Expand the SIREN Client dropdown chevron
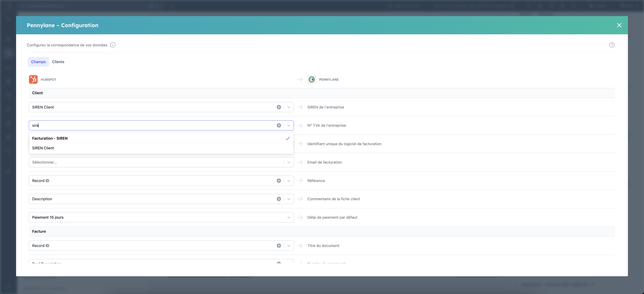 (x=289, y=107)
